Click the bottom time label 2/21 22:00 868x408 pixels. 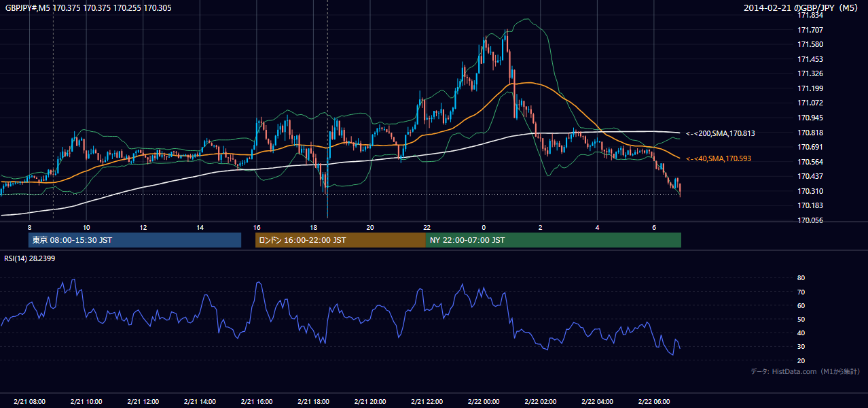pyautogui.click(x=427, y=402)
